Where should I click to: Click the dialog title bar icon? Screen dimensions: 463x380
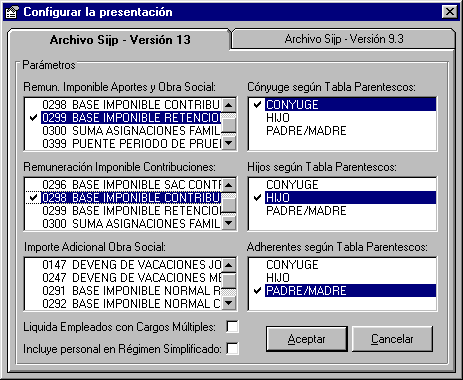coord(11,12)
